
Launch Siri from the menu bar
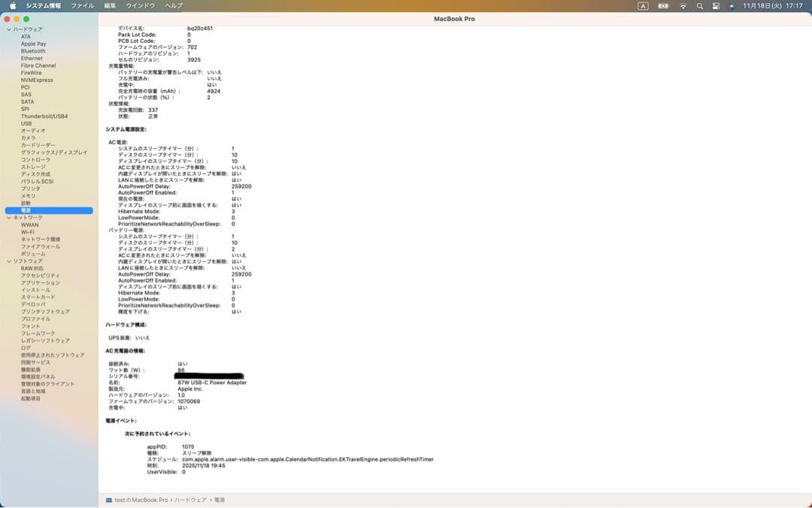click(x=731, y=6)
